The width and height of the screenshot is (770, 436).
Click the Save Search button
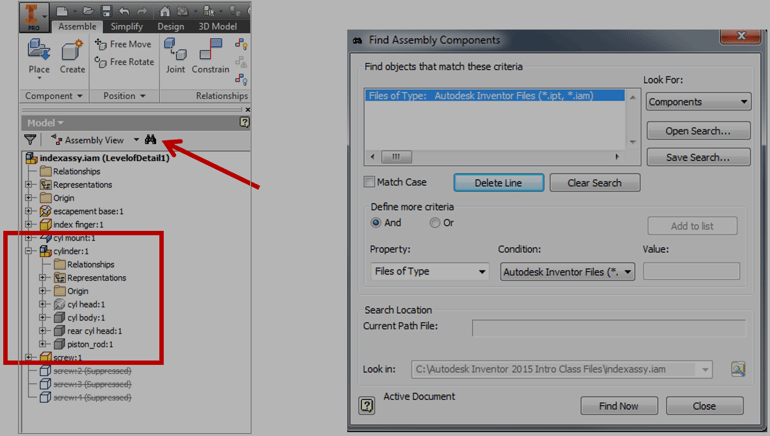coord(698,158)
